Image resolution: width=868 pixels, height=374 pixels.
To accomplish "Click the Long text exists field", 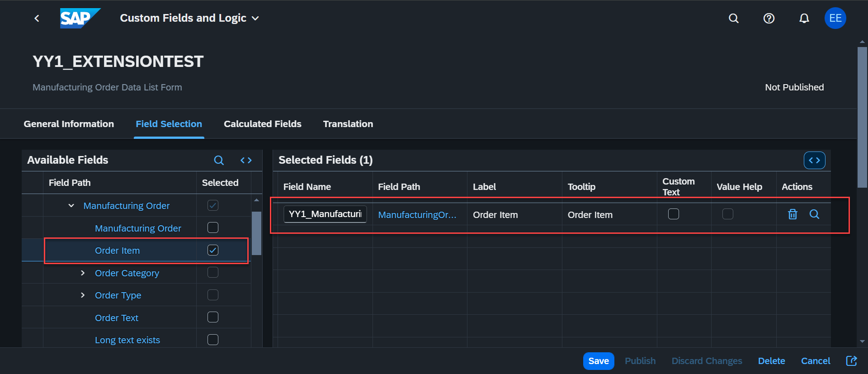I will coord(127,340).
